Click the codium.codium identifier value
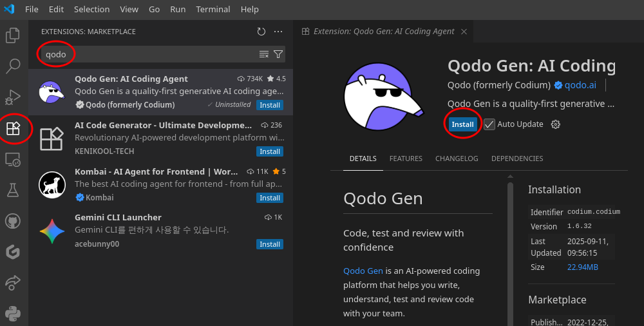The height and width of the screenshot is (326, 644). coord(594,212)
